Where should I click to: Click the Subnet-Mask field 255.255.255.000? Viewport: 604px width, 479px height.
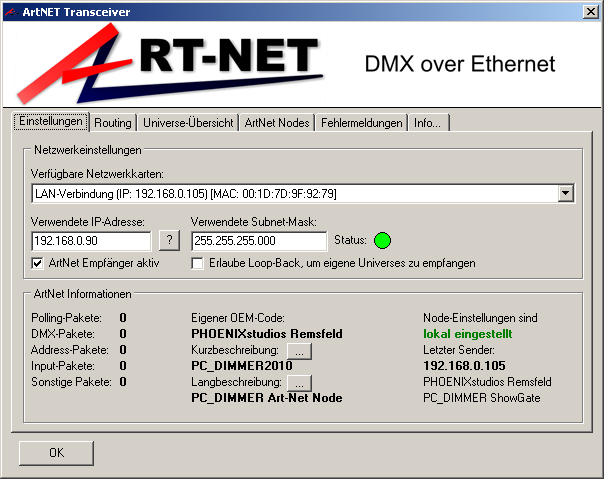(259, 241)
